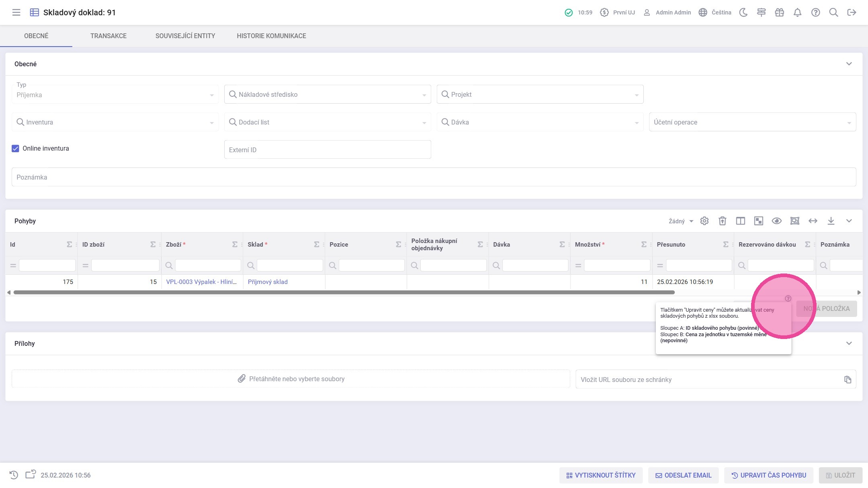Open the Nákladové středisko dropdown

click(327, 94)
